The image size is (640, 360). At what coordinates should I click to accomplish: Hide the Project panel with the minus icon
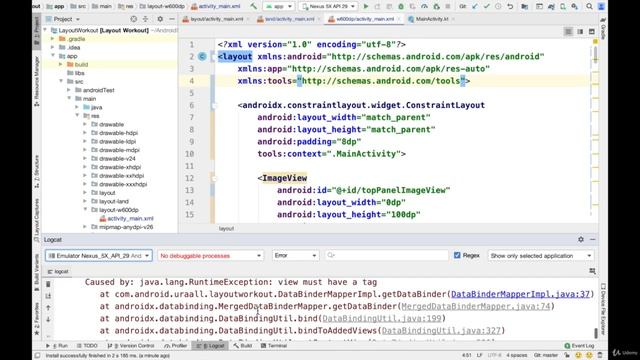click(x=172, y=19)
